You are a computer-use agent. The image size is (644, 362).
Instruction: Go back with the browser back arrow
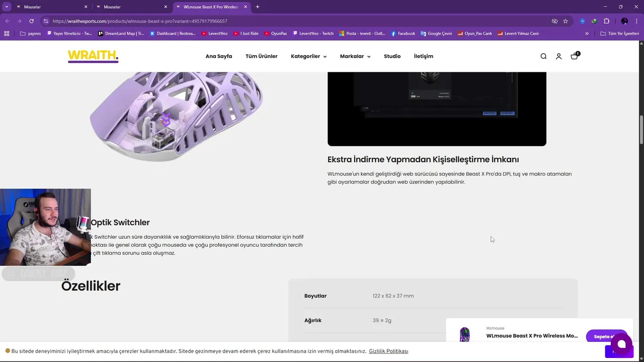tap(7, 21)
